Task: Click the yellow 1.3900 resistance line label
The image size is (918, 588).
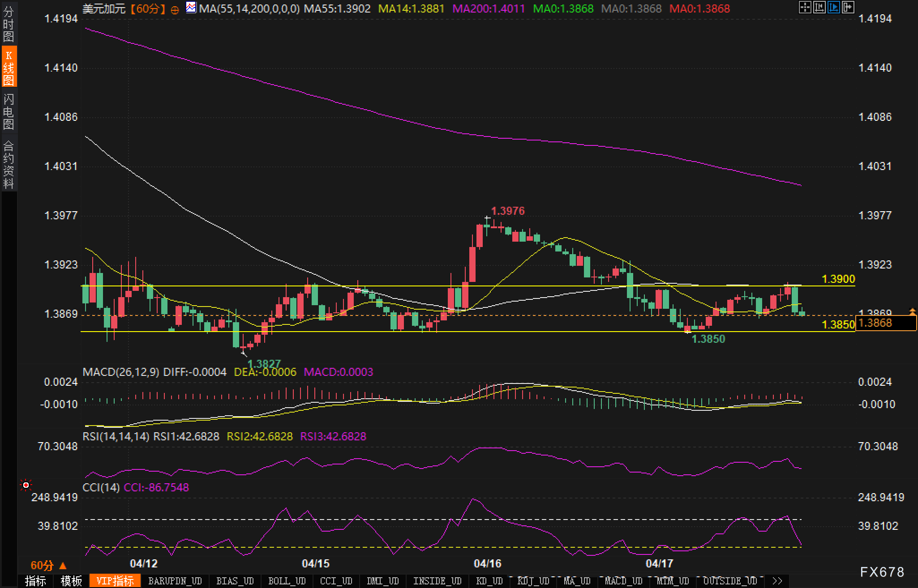Action: [838, 279]
